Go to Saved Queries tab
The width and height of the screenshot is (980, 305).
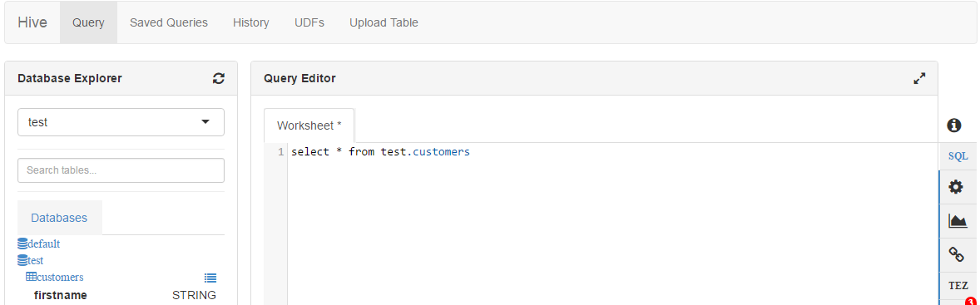pyautogui.click(x=169, y=22)
